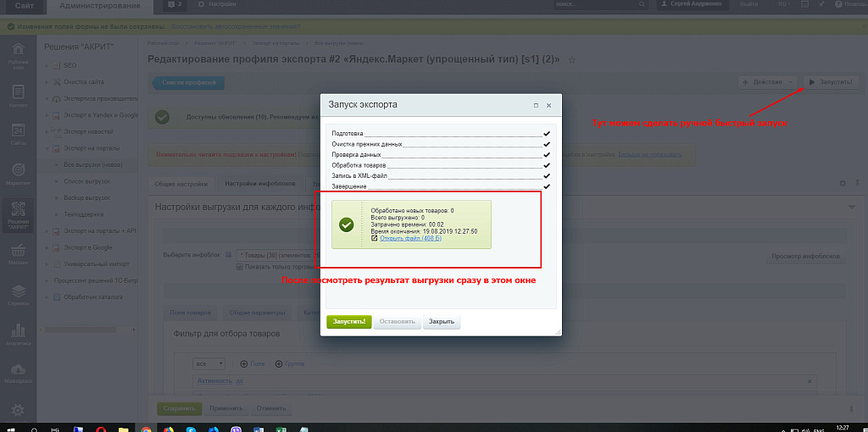Viewport: 868px width, 432px height.
Task: Open the exported file link (408 Б)
Action: point(410,238)
